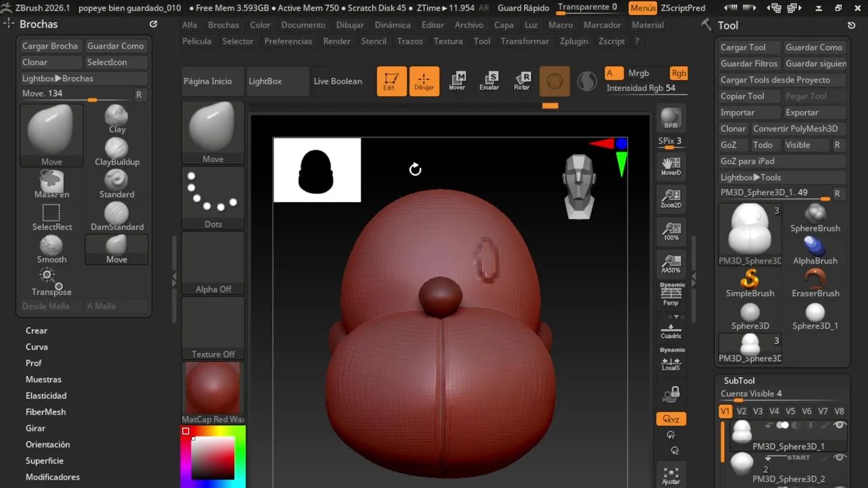Toggle visibility eye of PM3D_Sphere3D_1 subtool
Image resolution: width=868 pixels, height=488 pixels.
840,425
